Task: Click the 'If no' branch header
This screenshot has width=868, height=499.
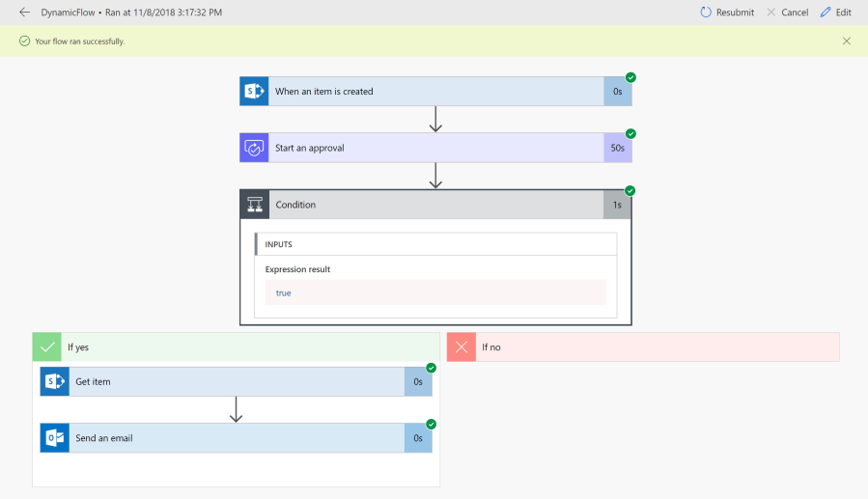Action: [657, 347]
